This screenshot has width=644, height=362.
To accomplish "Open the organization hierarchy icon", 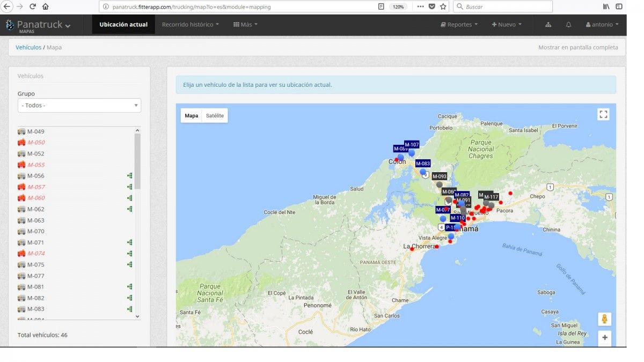I will tap(548, 25).
